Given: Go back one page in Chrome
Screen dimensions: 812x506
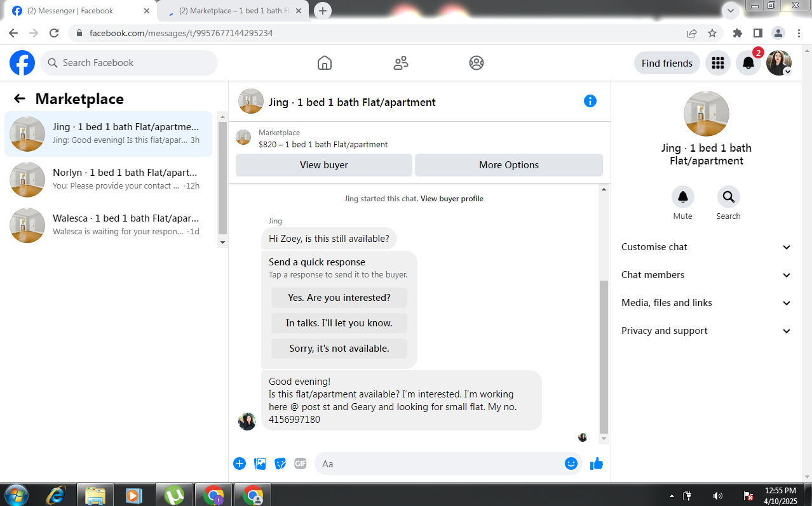Looking at the screenshot, I should (x=13, y=33).
